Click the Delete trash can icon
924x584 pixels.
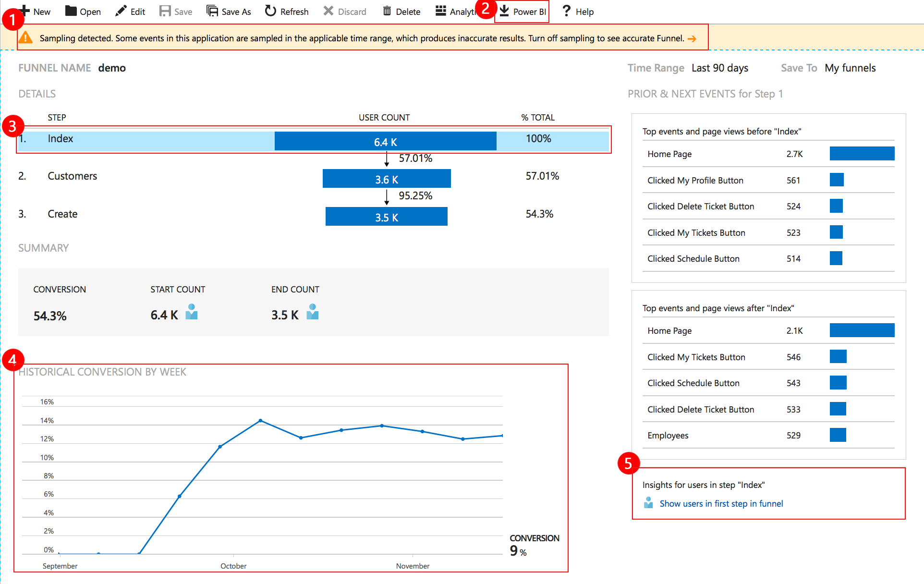387,11
